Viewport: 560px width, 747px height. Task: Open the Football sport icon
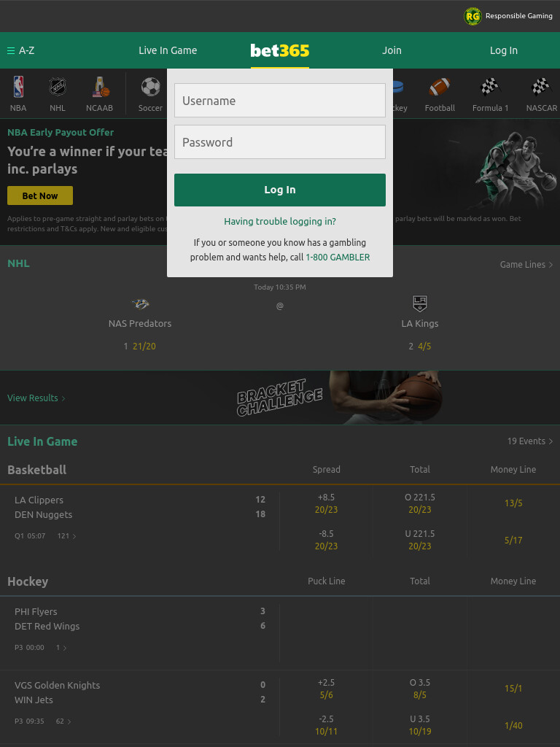pos(440,87)
